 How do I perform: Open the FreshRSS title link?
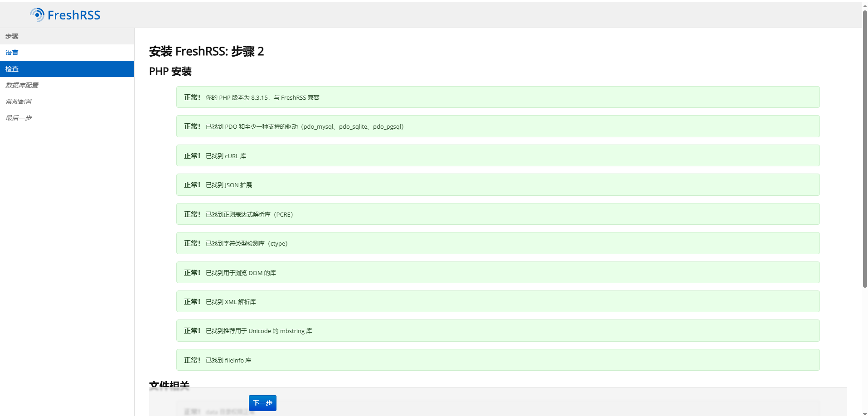[x=74, y=15]
